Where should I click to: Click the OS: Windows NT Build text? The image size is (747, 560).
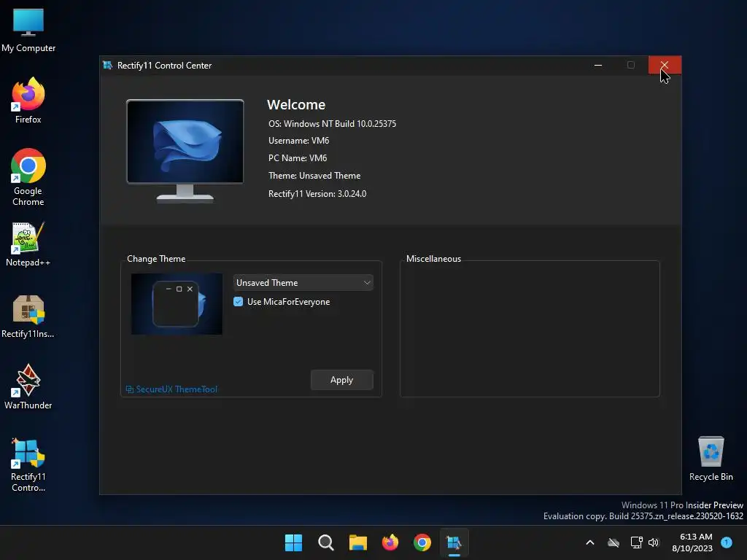point(332,124)
